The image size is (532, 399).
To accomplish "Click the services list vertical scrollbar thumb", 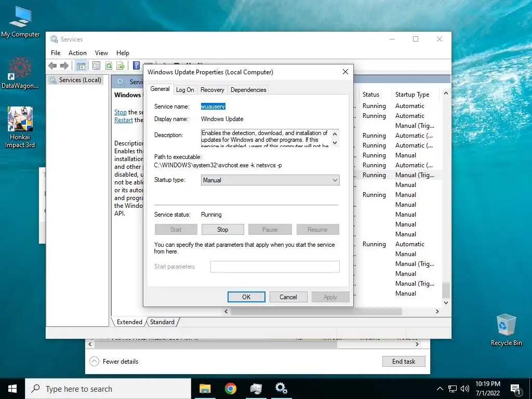I will pyautogui.click(x=446, y=290).
